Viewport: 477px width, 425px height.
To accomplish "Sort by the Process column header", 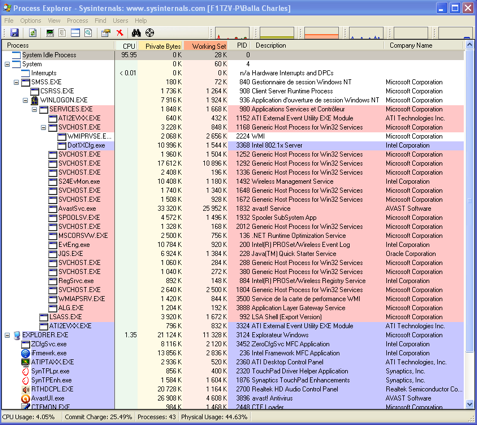I will pos(58,46).
